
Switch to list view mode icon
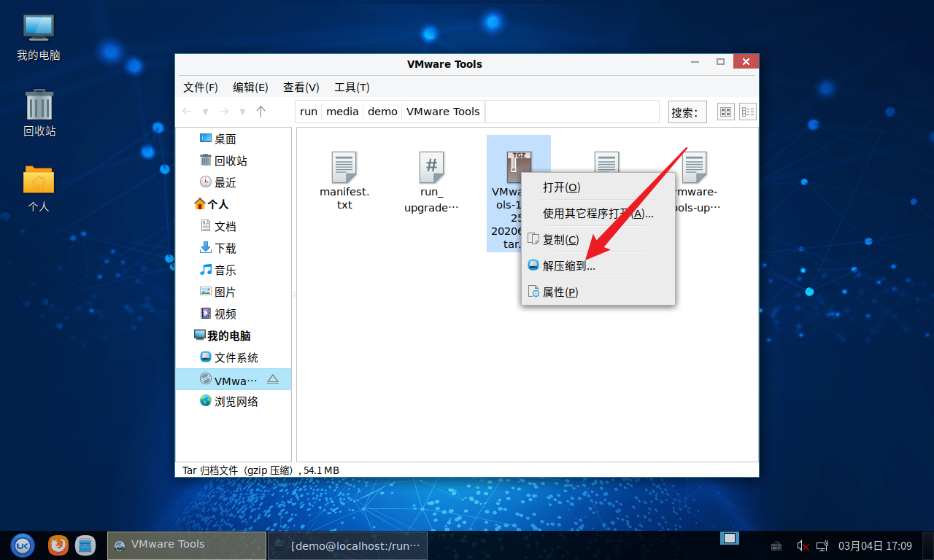point(748,112)
